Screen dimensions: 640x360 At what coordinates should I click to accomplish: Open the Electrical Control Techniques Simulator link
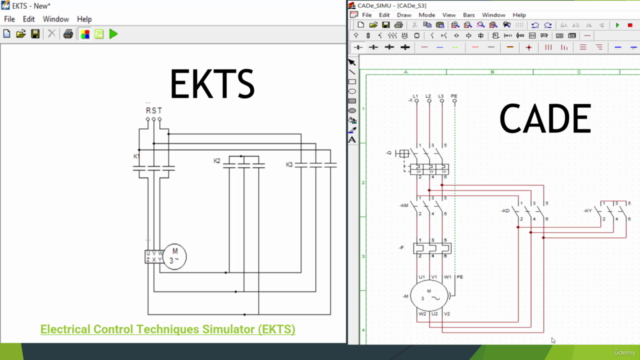(x=168, y=329)
